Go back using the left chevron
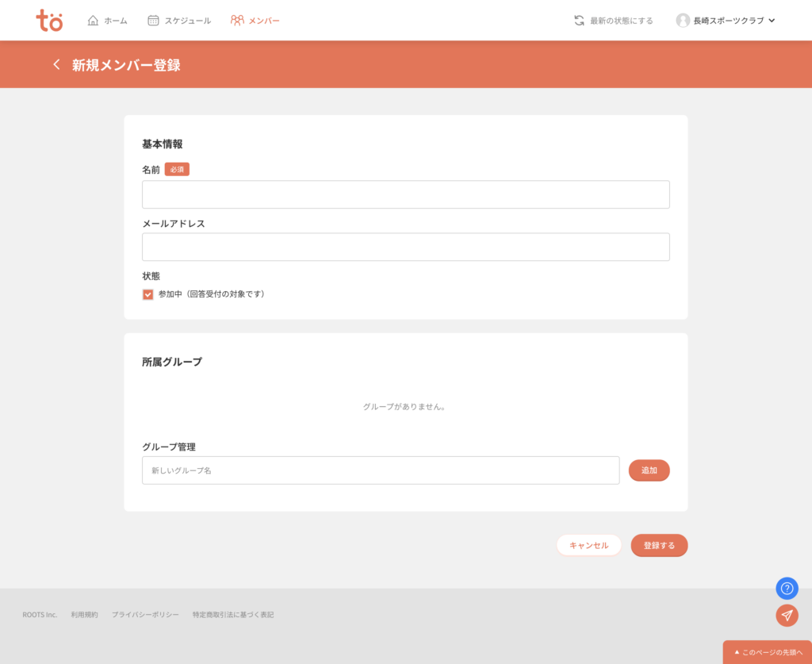 click(56, 64)
